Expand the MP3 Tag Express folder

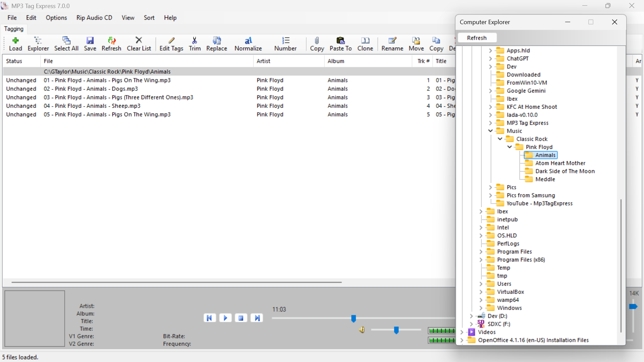[490, 123]
